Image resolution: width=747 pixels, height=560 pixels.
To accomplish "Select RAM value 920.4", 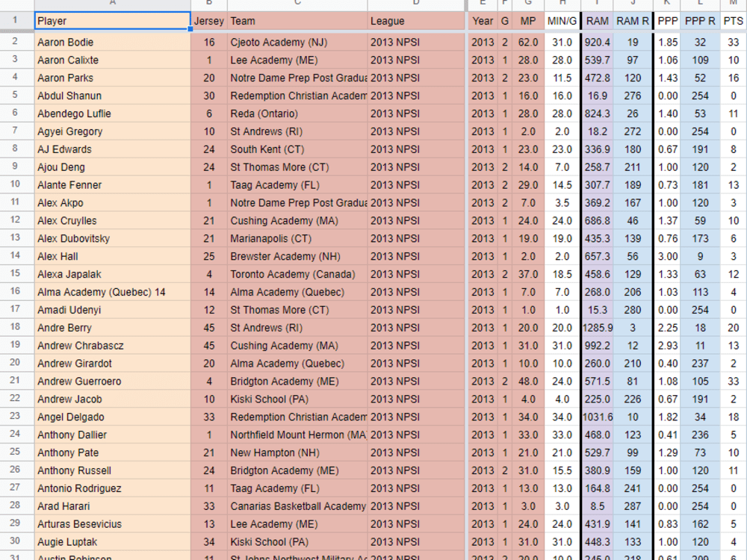I will pyautogui.click(x=598, y=42).
